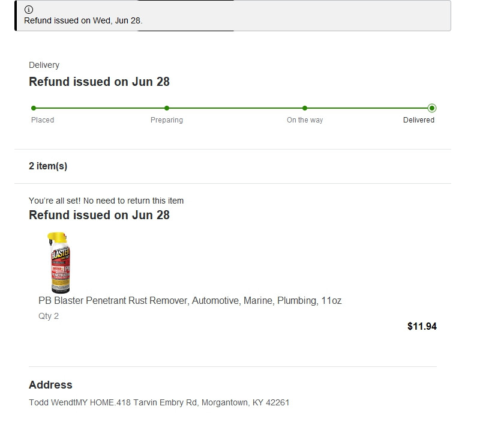Click the banner text Refund issued on Wed, Jun 28
This screenshot has width=480, height=448.
pos(83,20)
